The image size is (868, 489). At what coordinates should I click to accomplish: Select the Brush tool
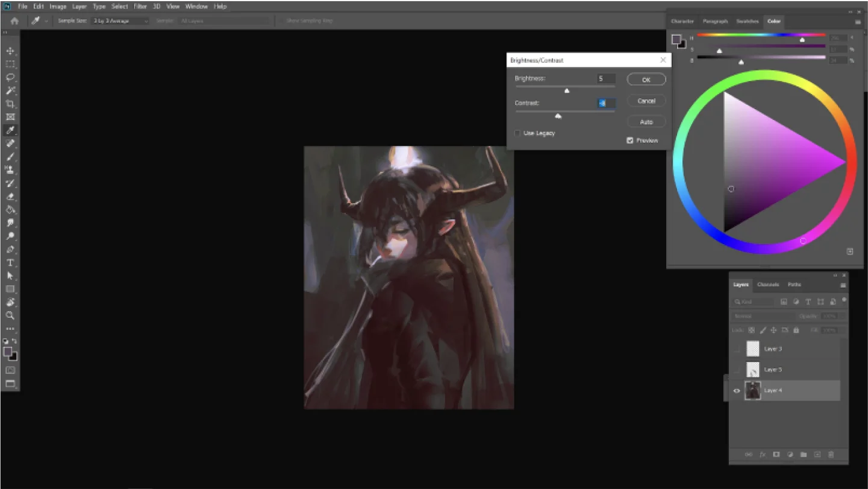click(x=10, y=157)
